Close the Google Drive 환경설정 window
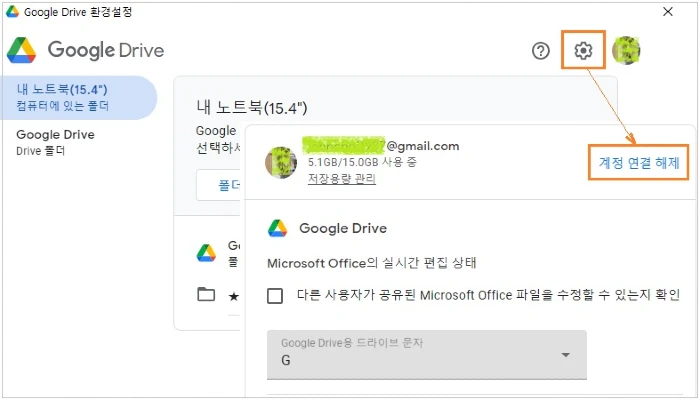This screenshot has width=700, height=400. coord(668,12)
